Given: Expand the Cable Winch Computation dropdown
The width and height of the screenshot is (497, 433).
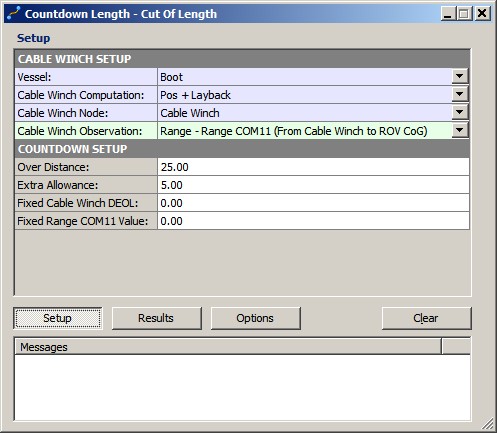Looking at the screenshot, I should tap(460, 95).
